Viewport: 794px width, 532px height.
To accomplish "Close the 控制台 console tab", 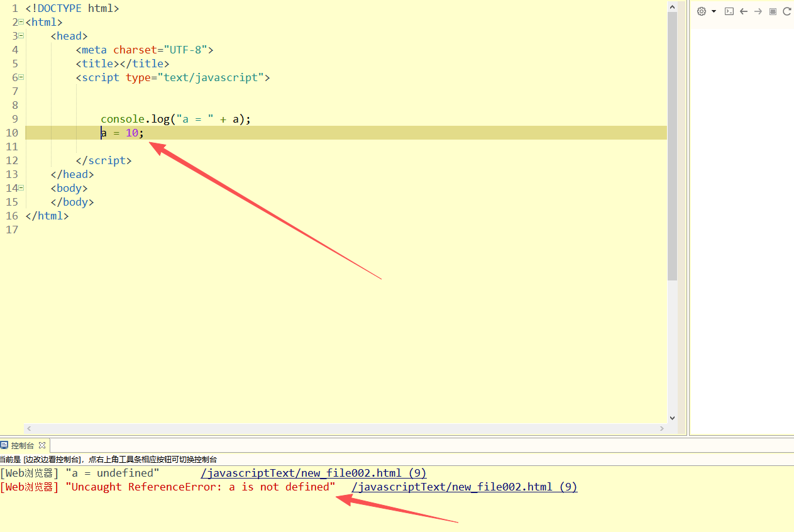I will (x=42, y=445).
